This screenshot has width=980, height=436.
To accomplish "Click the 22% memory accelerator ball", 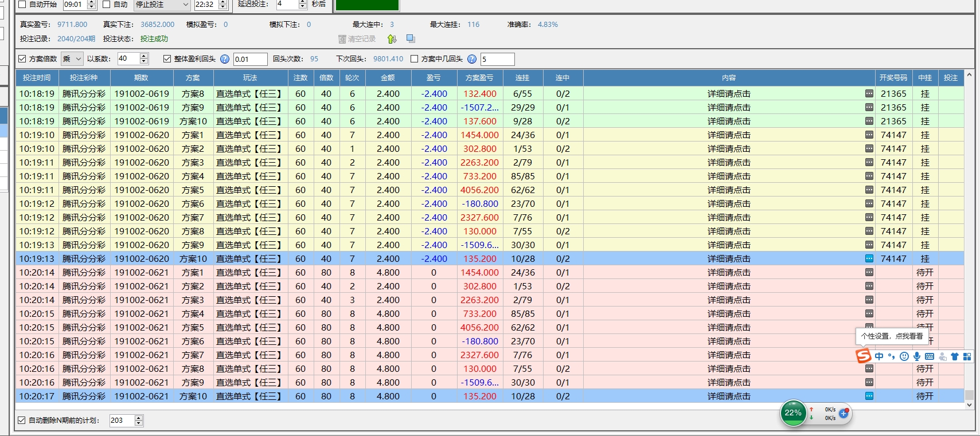I will coord(793,413).
